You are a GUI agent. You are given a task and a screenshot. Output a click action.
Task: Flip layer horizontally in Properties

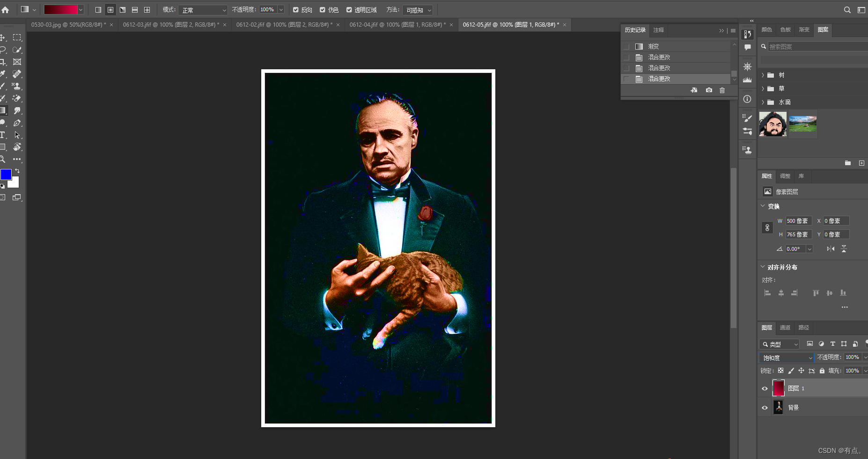[831, 248]
